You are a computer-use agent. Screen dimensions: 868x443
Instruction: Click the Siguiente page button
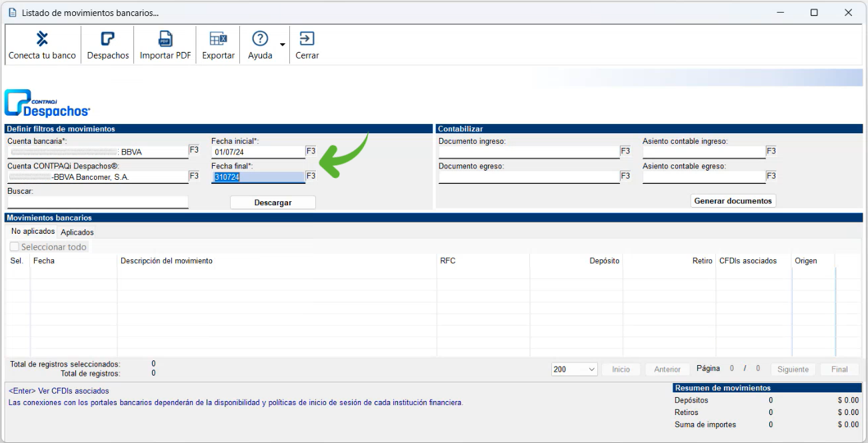[793, 369]
